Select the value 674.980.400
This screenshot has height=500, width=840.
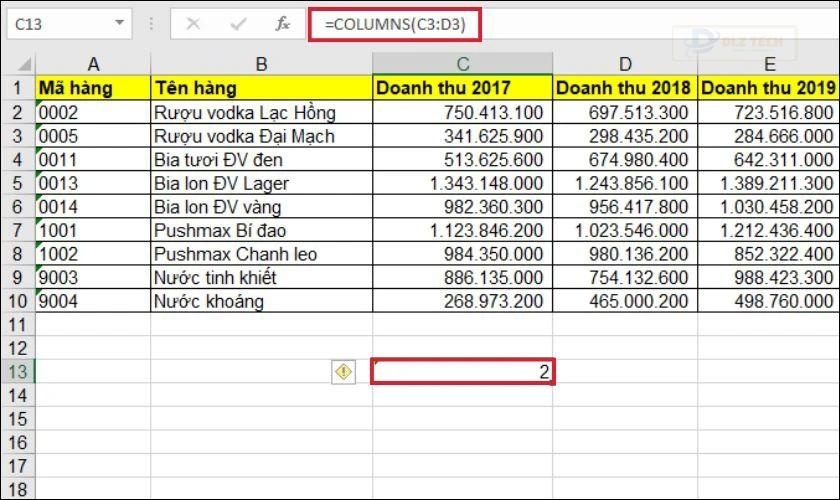625,160
